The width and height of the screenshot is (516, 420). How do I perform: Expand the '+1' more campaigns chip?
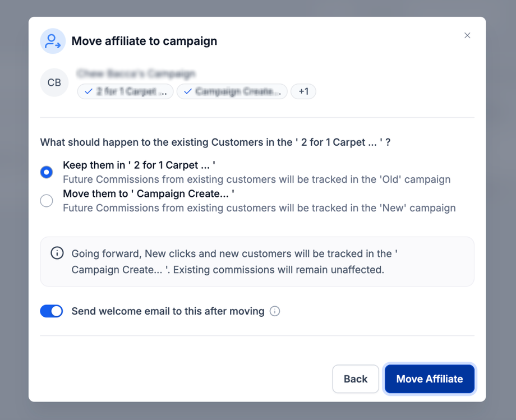click(303, 91)
